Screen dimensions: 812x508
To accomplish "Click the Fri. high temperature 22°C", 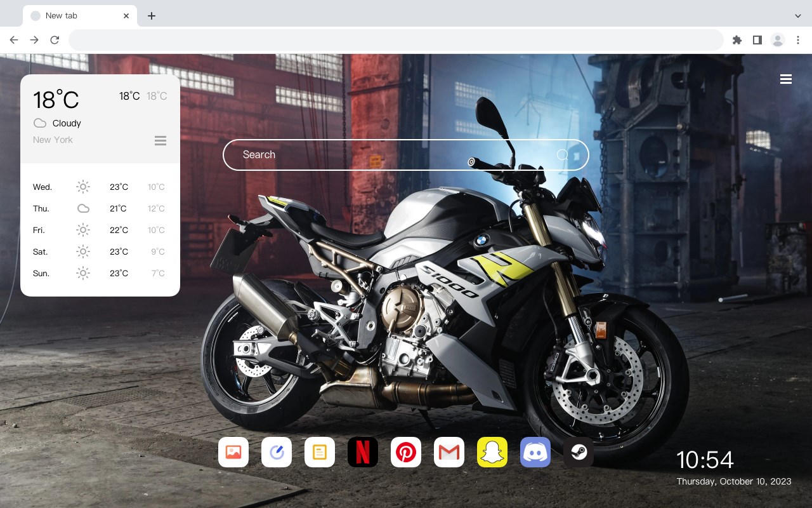I will [x=119, y=231].
